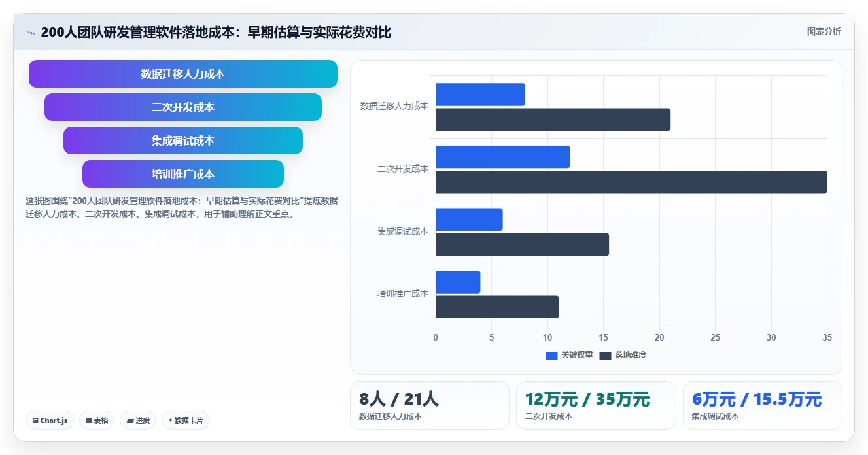Select the 培训推广成本 funnel bar
The height and width of the screenshot is (455, 868).
click(x=183, y=174)
